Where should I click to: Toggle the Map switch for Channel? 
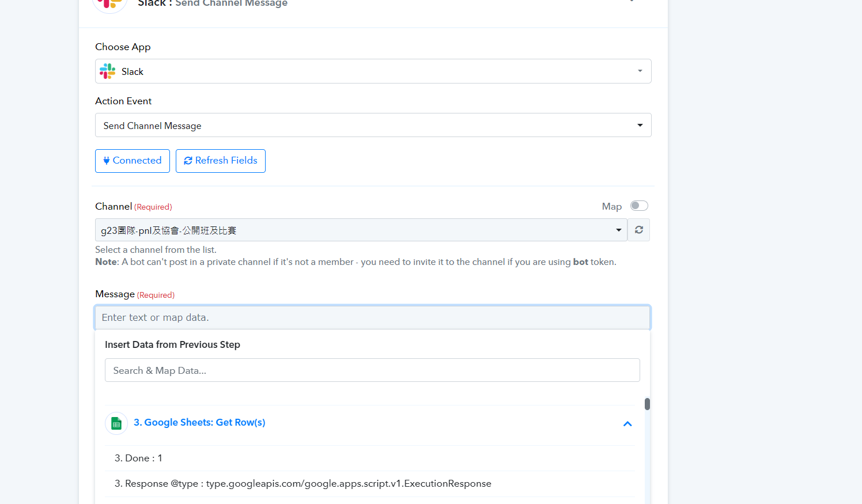[639, 206]
